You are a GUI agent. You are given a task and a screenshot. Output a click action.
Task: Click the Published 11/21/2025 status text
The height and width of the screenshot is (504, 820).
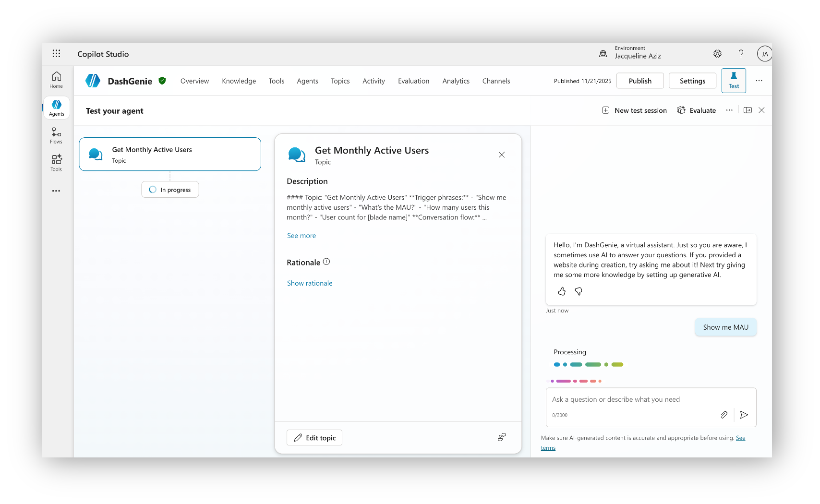(582, 81)
